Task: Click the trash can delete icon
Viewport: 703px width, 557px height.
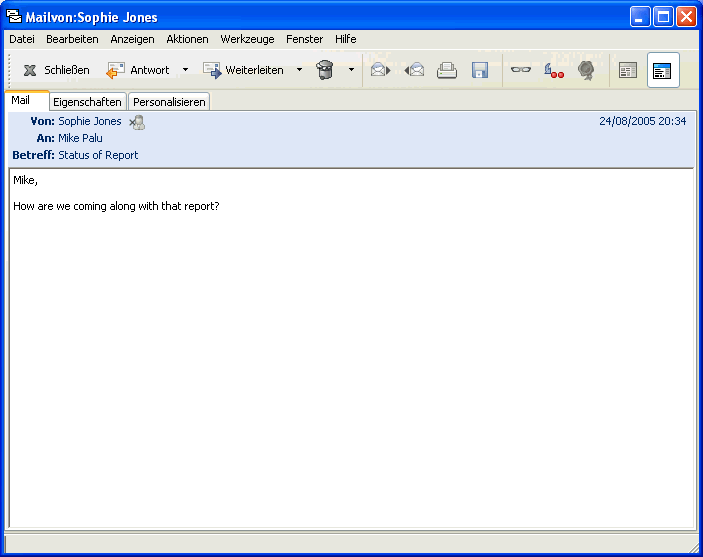Action: pyautogui.click(x=325, y=70)
